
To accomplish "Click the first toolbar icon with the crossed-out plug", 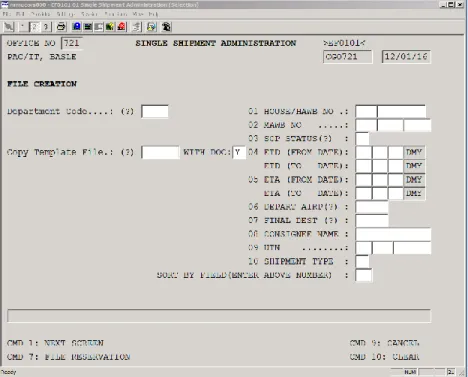I will [x=9, y=27].
